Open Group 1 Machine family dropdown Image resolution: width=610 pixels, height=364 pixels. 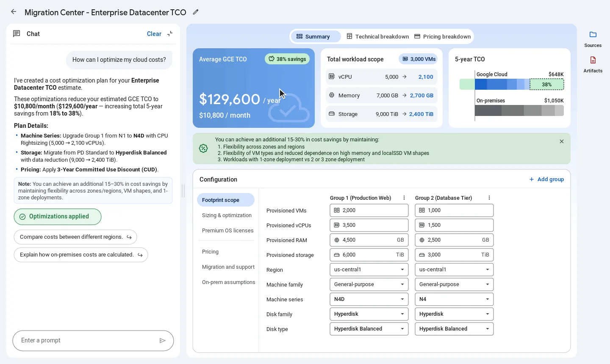(x=369, y=284)
